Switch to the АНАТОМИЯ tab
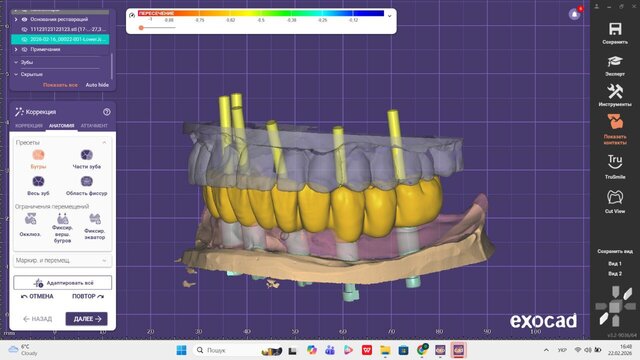640x360 pixels. 62,126
